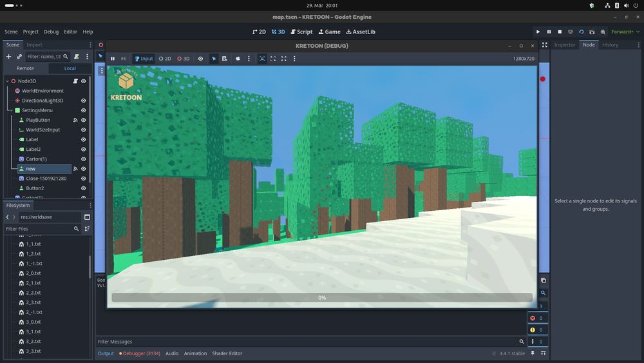Click the signal icon beside PlayButton
644x363 pixels.
click(x=75, y=120)
